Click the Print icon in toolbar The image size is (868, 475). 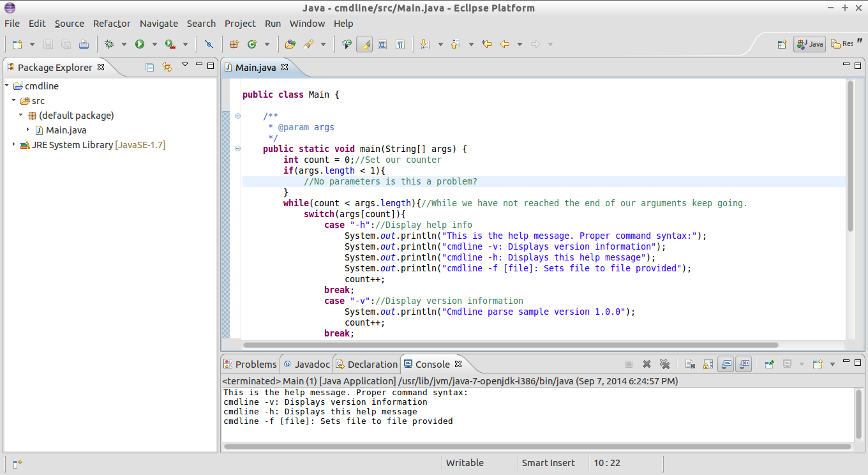pyautogui.click(x=84, y=44)
